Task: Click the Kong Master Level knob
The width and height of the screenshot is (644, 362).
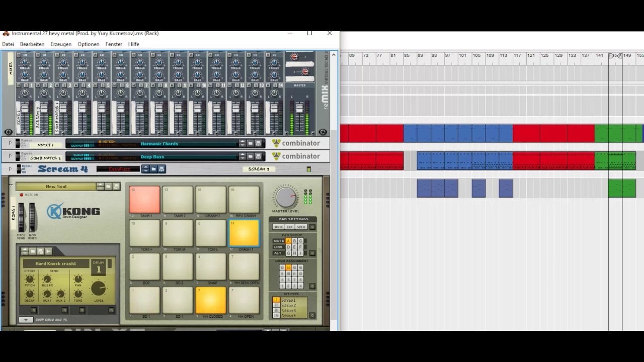Action: coord(286,197)
